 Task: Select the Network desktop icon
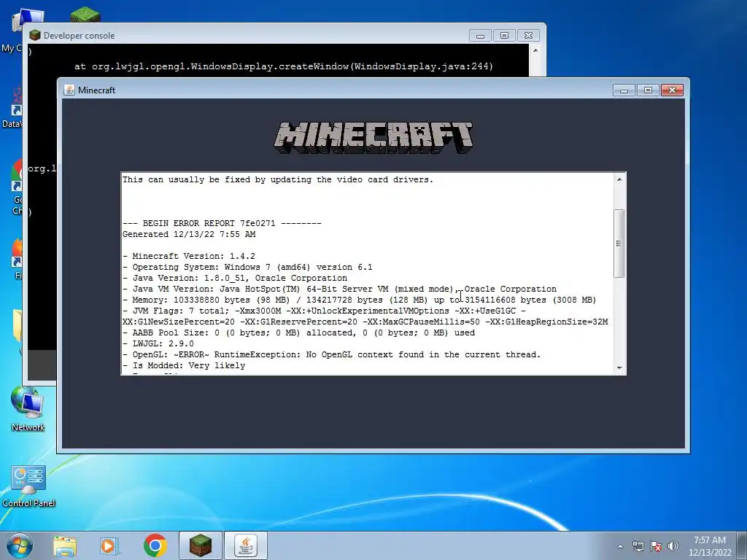28,408
